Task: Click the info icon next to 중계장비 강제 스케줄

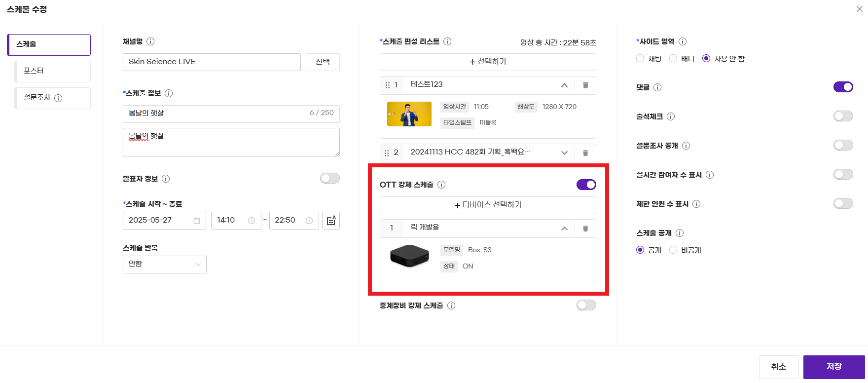Action: coord(451,306)
